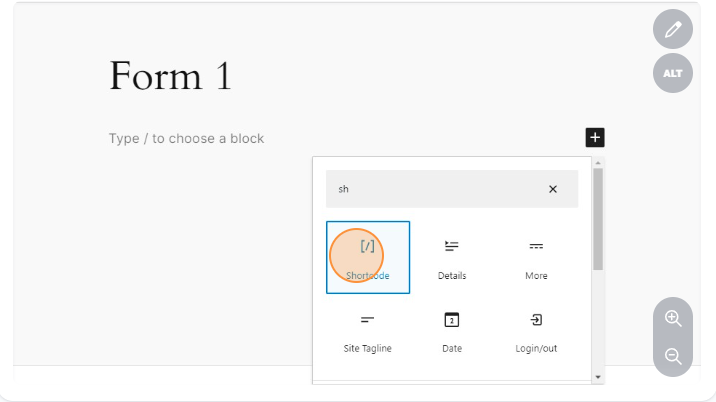Add the Site Tagline block

(x=367, y=330)
